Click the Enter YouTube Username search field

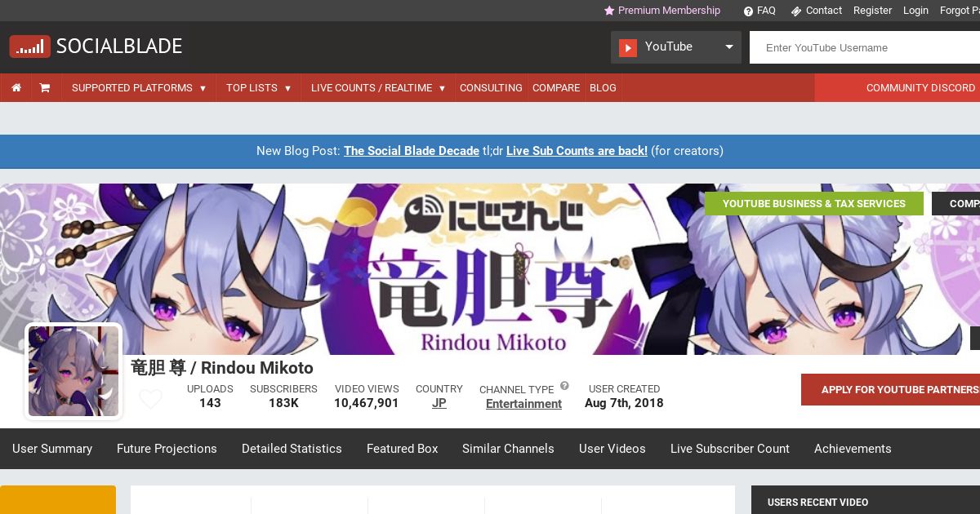click(x=865, y=47)
